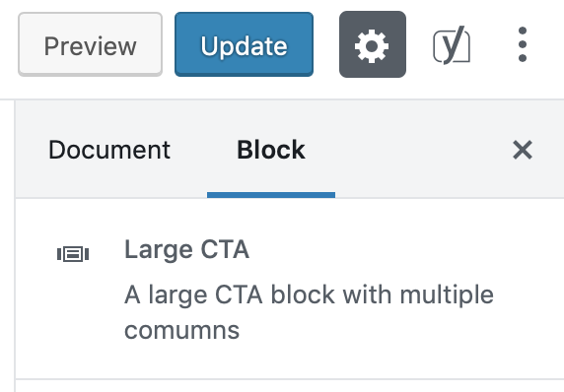Open the Yoast SEO panel icon
This screenshot has height=392, width=564.
tap(452, 45)
